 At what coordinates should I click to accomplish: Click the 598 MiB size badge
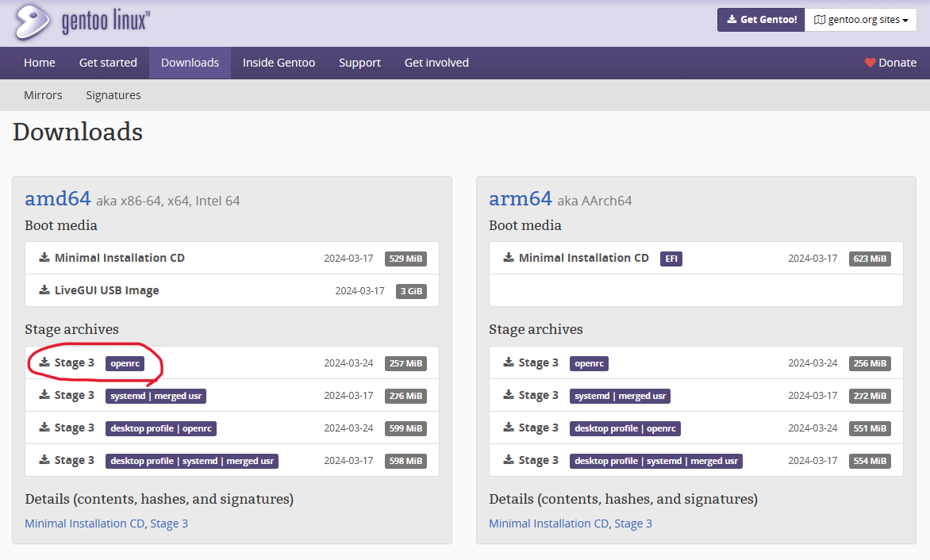[x=405, y=461]
